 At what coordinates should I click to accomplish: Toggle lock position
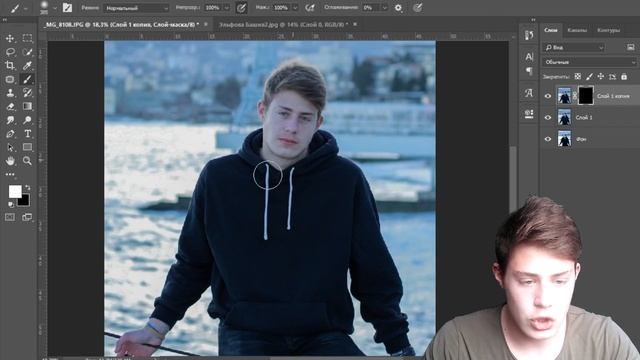(x=600, y=76)
